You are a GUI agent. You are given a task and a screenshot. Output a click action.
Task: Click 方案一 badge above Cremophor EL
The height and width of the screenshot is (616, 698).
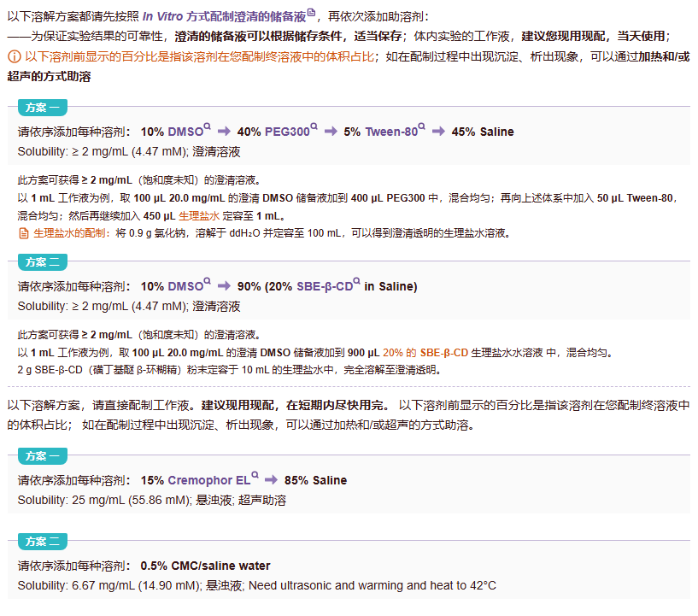tap(43, 456)
